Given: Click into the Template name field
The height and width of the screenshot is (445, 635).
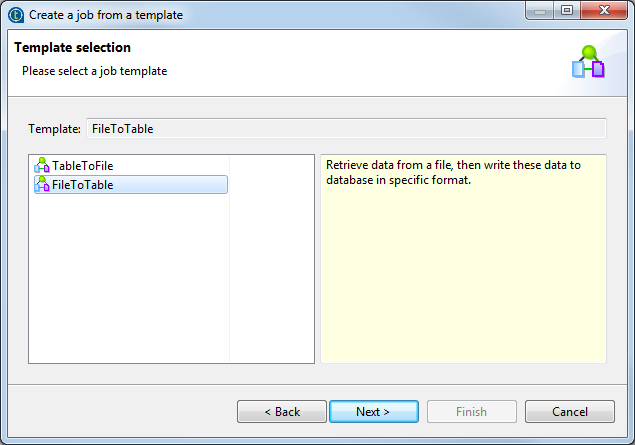Looking at the screenshot, I should pyautogui.click(x=346, y=128).
